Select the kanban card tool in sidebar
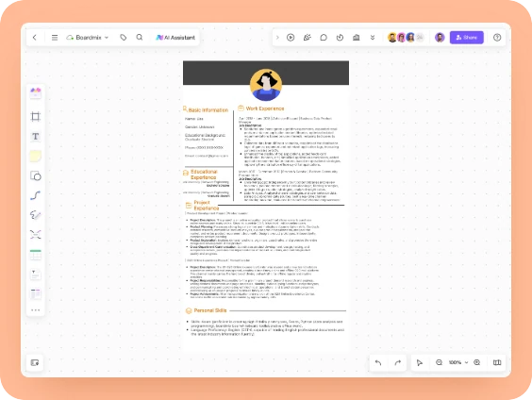Image resolution: width=532 pixels, height=400 pixels. pos(35,293)
